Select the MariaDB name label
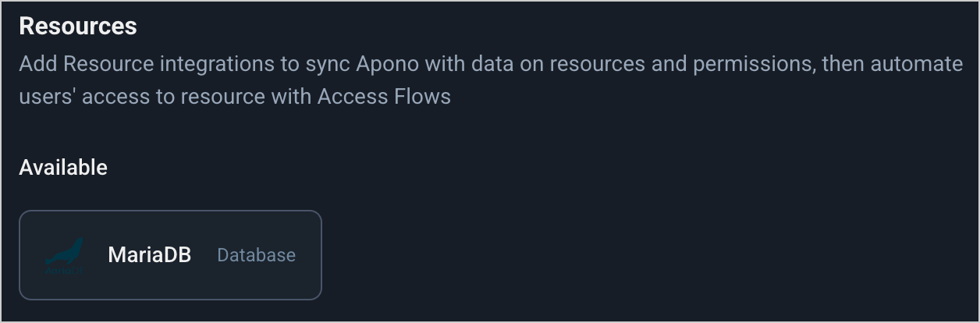The image size is (980, 323). coord(149,255)
